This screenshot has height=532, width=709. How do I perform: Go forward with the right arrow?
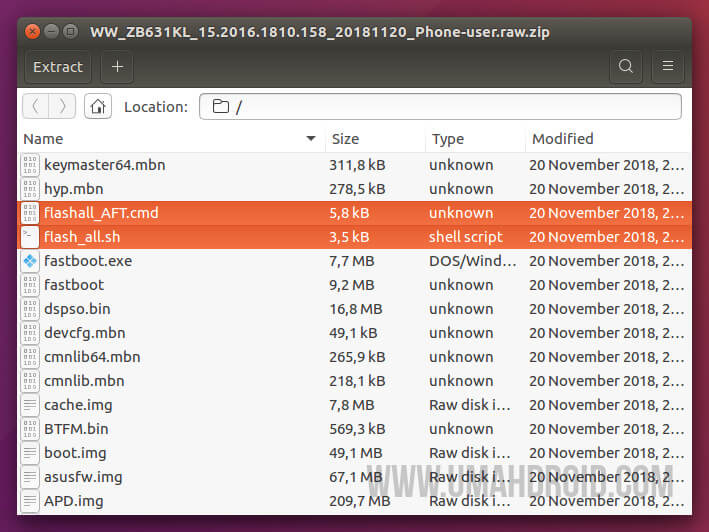(x=62, y=107)
